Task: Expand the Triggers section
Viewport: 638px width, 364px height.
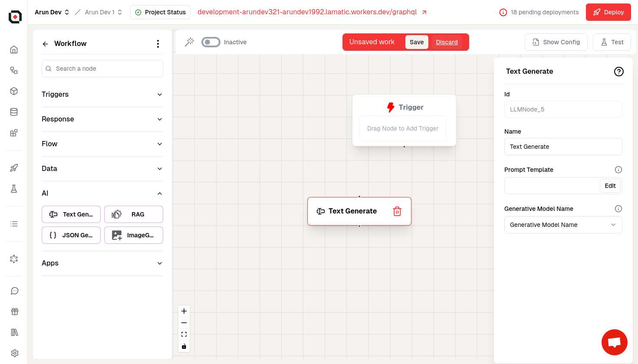Action: pos(102,95)
